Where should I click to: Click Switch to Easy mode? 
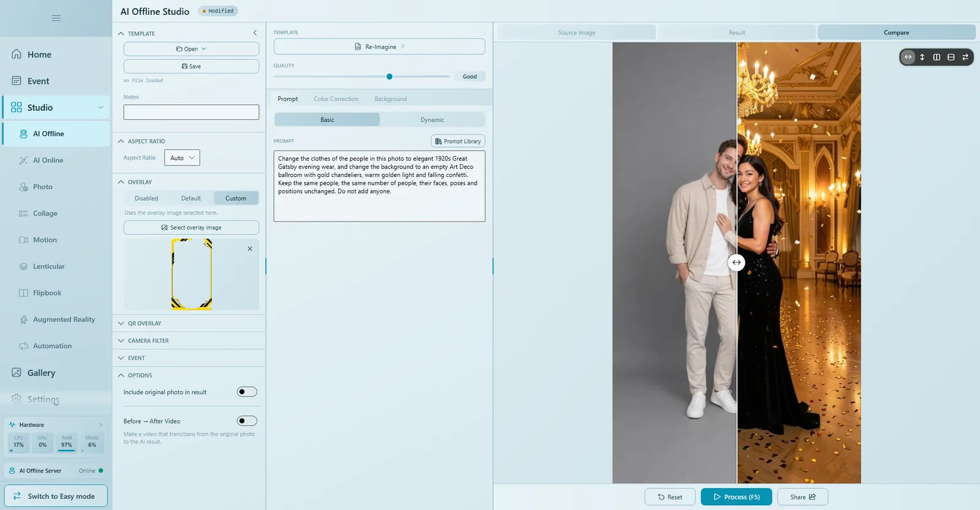click(56, 497)
